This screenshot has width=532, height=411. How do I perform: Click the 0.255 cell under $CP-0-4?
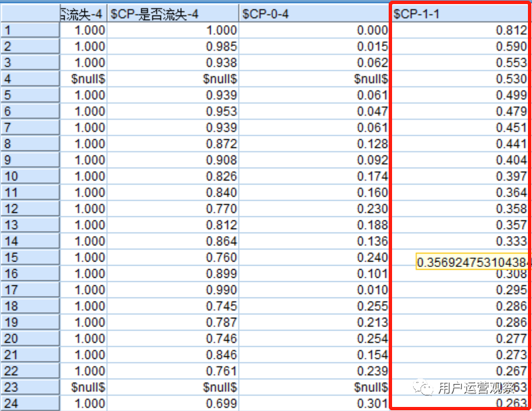(x=314, y=306)
